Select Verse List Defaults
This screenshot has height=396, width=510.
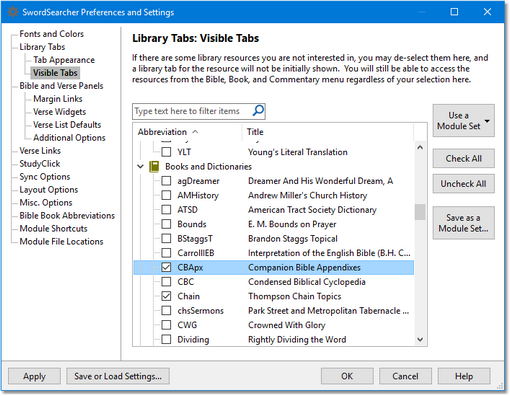pyautogui.click(x=67, y=125)
